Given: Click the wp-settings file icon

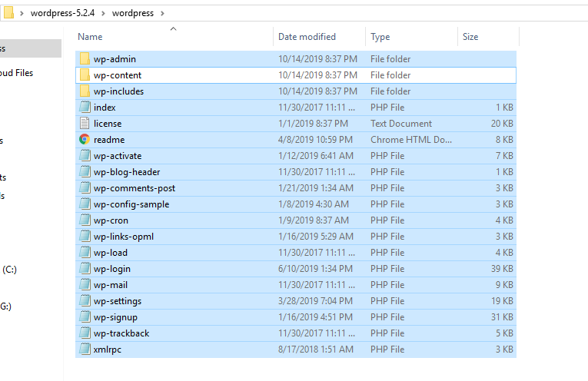Looking at the screenshot, I should tap(85, 300).
